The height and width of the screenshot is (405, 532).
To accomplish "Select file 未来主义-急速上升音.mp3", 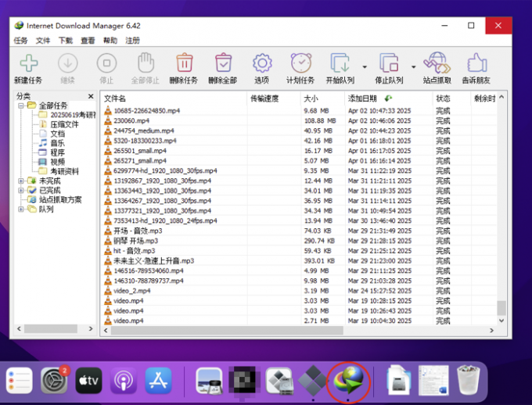I will coord(153,261).
